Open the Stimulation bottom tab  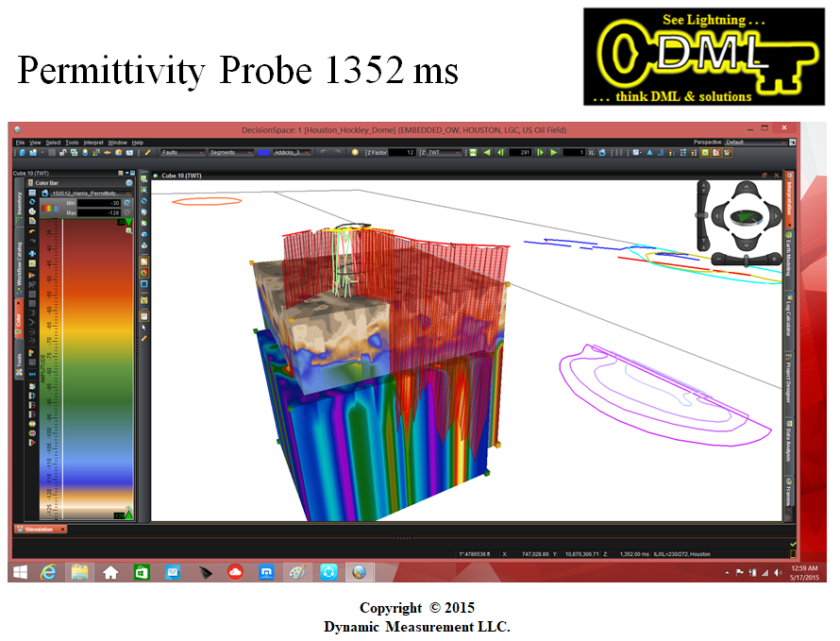point(39,529)
